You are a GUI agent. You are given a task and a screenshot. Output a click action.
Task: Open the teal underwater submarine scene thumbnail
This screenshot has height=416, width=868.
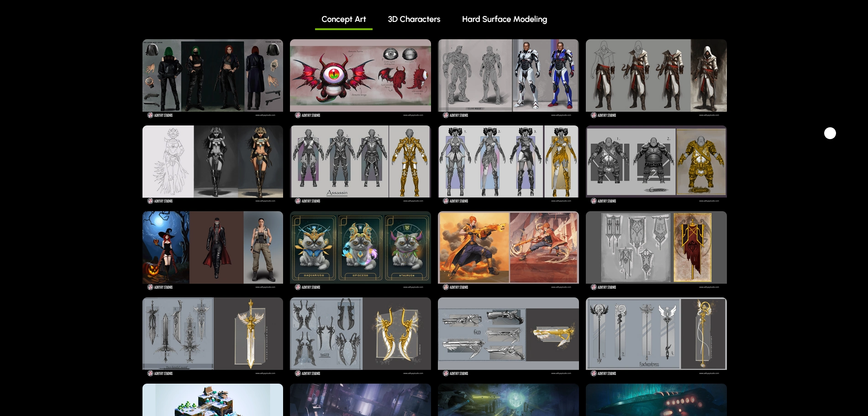[x=656, y=400]
